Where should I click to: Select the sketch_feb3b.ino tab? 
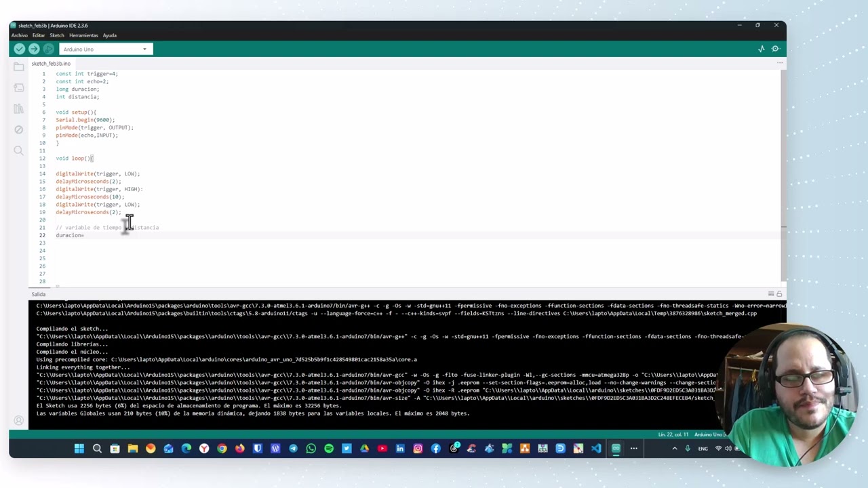(51, 64)
